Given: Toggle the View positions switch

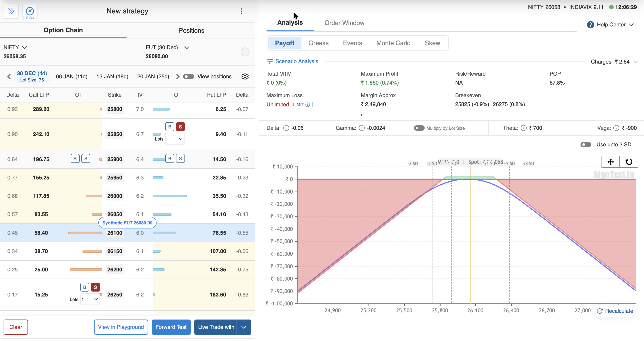Looking at the screenshot, I should click(188, 77).
